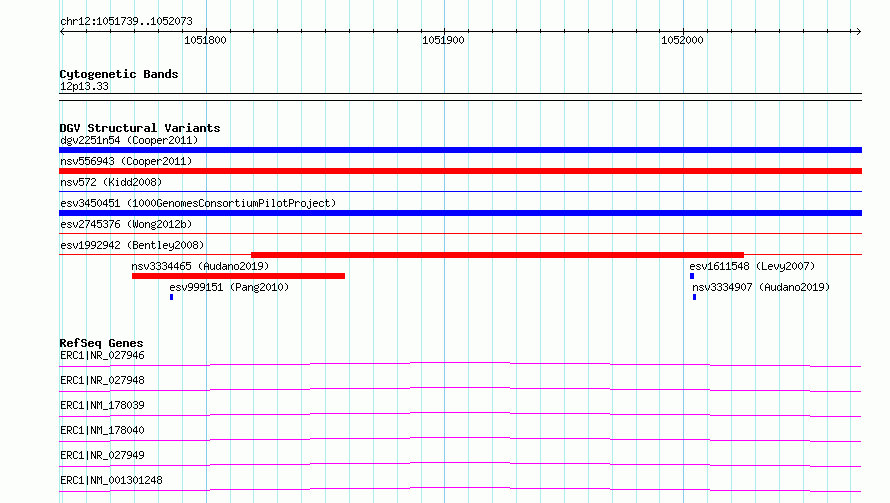Select the 12p13.33 band label
Image resolution: width=890 pixels, height=503 pixels.
pos(84,86)
